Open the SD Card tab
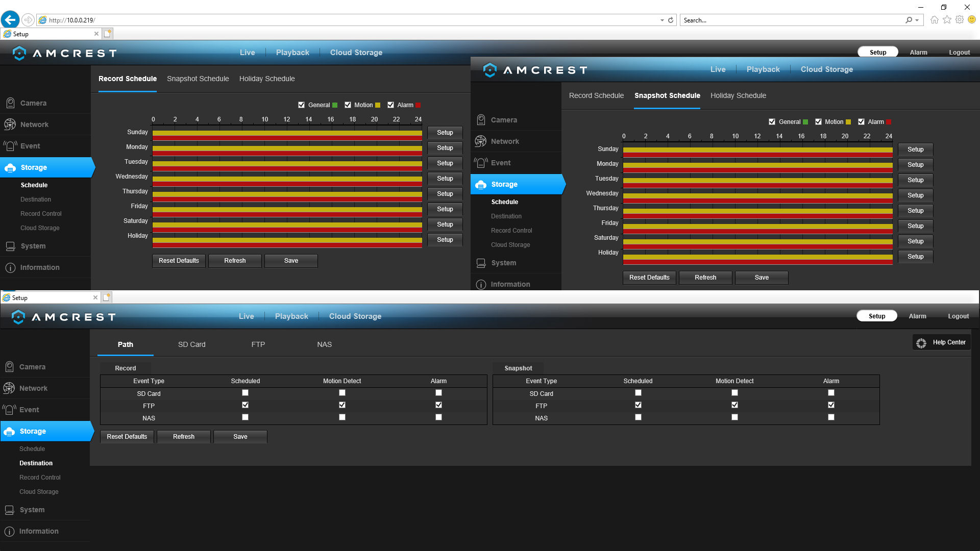This screenshot has width=980, height=551. pyautogui.click(x=191, y=344)
